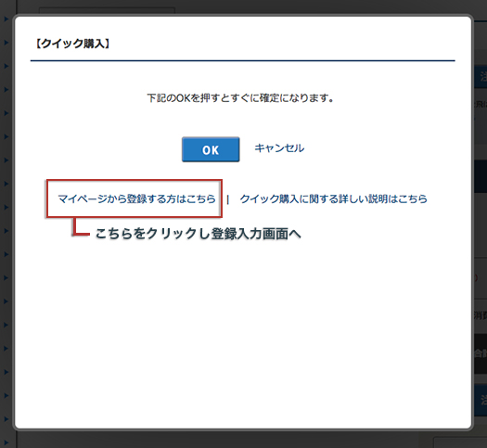The height and width of the screenshot is (448, 487).
Task: Click the third-to-last arrow icon in left sidebar
Action: [6, 395]
